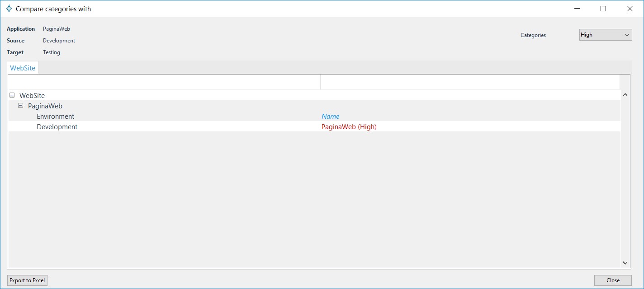
Task: Close the window using the title bar X
Action: [x=630, y=9]
